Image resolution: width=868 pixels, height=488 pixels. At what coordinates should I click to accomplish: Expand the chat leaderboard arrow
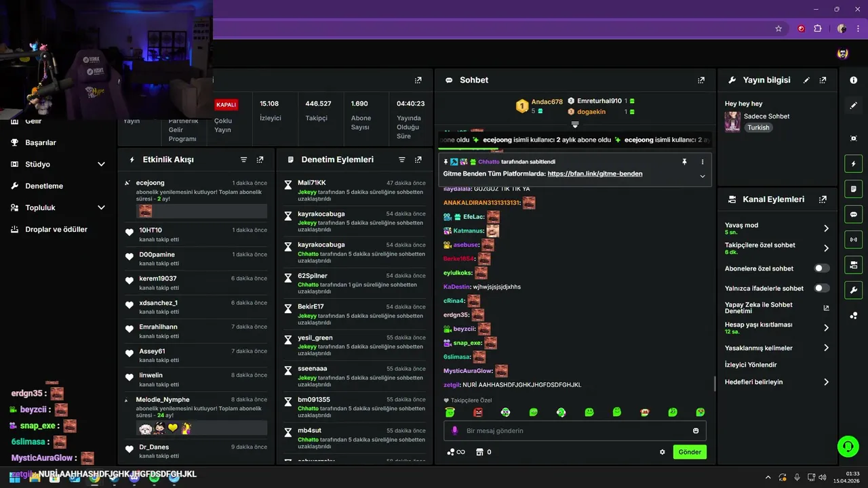pos(575,125)
